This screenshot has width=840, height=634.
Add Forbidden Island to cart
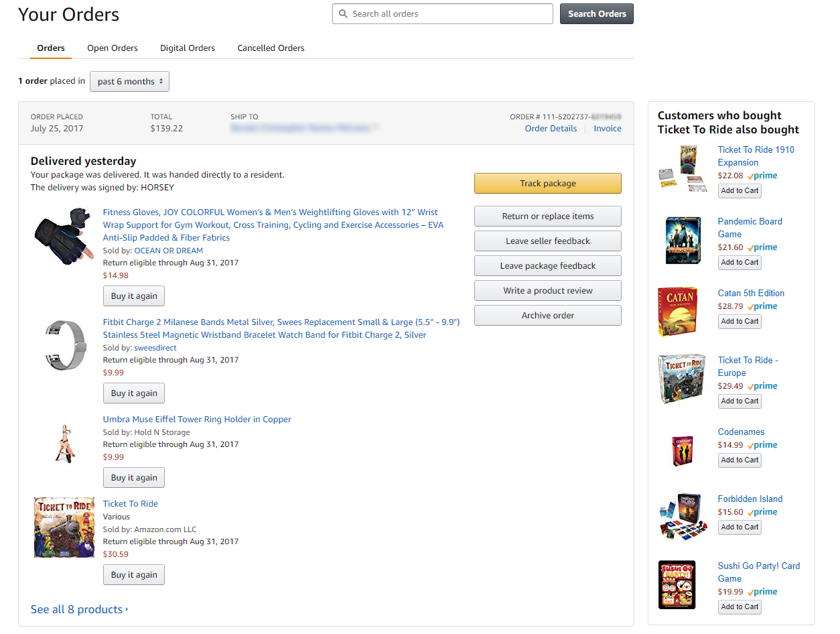tap(740, 527)
